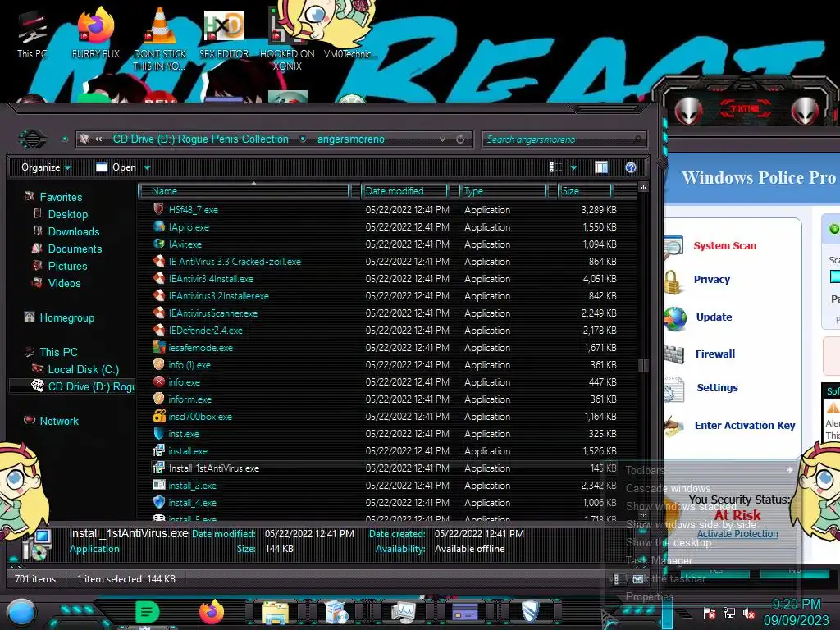
Task: Click the Search angersmoreno field
Action: [564, 139]
